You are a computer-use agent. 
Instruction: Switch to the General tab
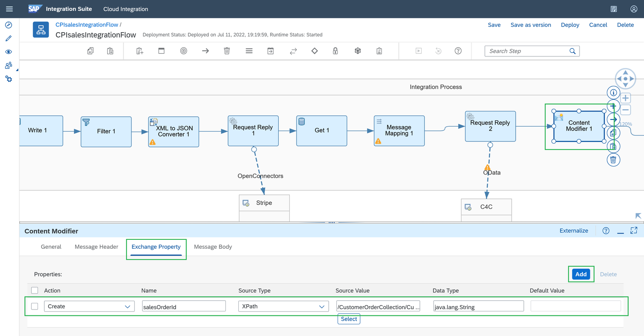pos(51,247)
